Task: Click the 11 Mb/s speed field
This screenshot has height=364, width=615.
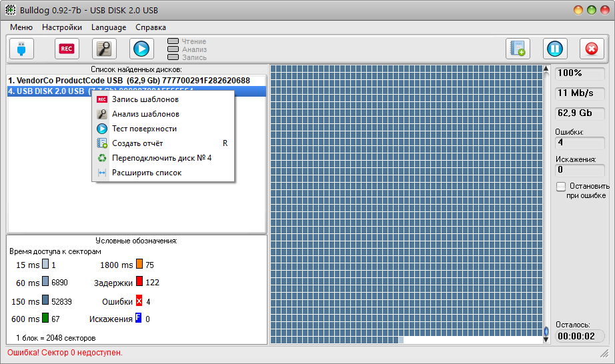Action: click(580, 93)
